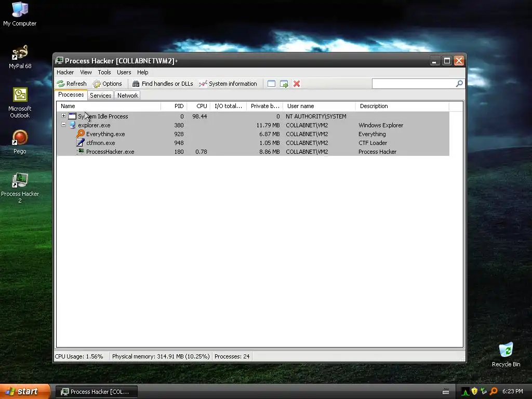Viewport: 532px width, 399px height.
Task: Switch to the Network tab
Action: pos(128,96)
